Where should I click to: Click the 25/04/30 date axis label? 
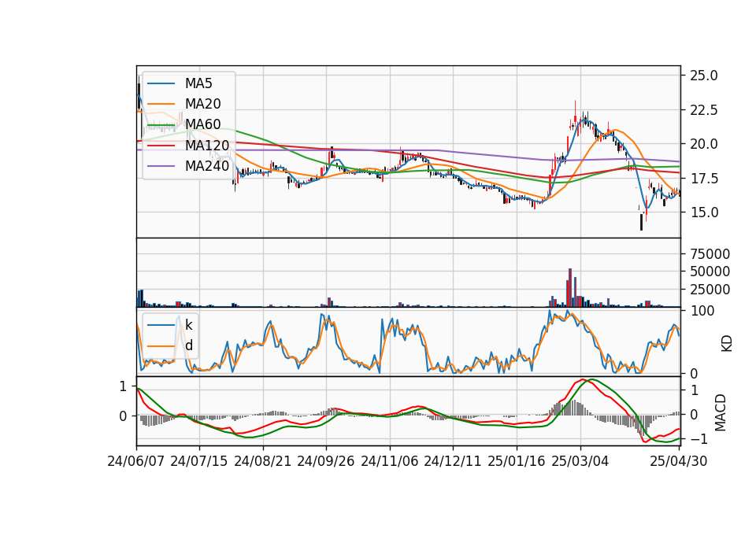point(679,461)
